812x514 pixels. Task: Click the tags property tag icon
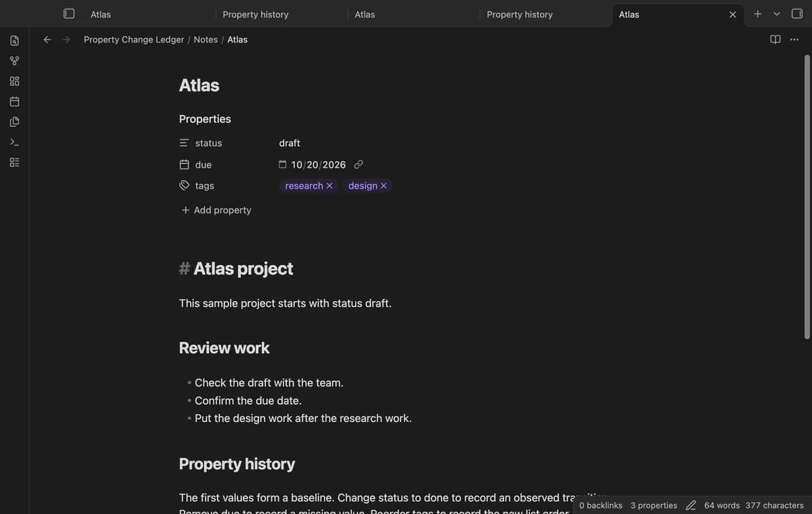(184, 185)
